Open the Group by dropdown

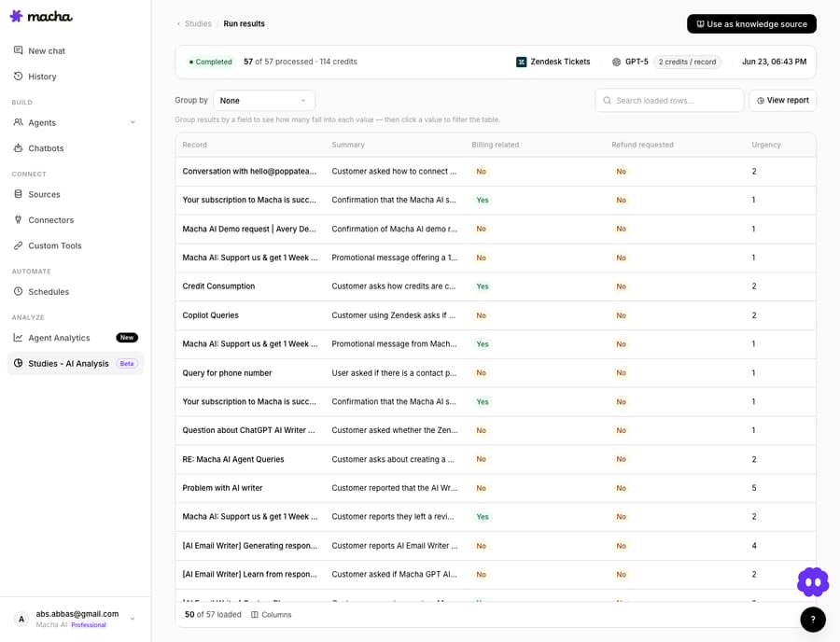point(264,101)
